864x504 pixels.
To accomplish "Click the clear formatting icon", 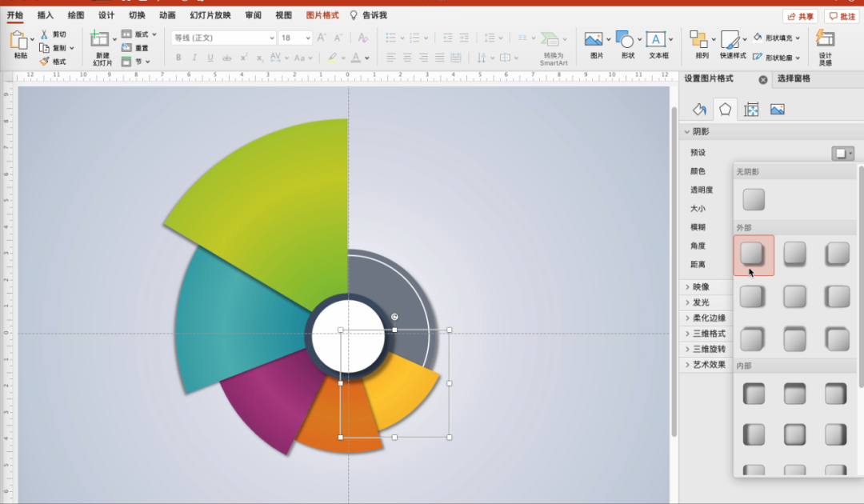I will (x=362, y=38).
